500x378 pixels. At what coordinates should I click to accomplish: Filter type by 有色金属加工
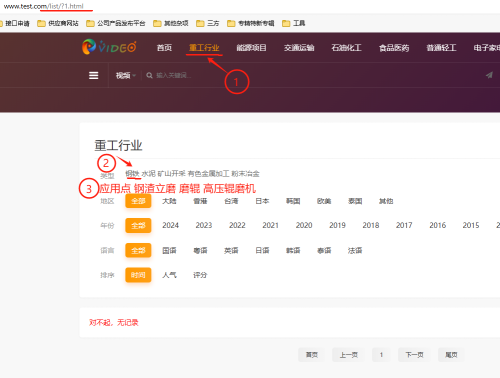209,174
